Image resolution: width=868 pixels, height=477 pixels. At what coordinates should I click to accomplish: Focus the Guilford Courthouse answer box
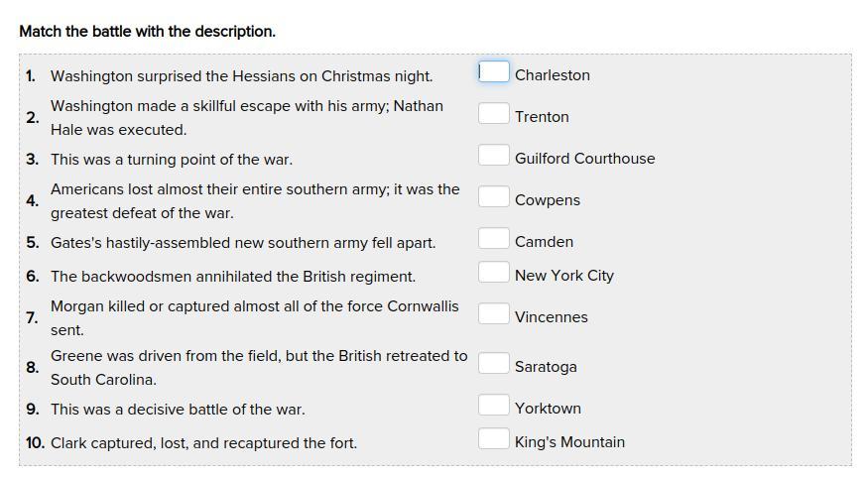tap(494, 156)
